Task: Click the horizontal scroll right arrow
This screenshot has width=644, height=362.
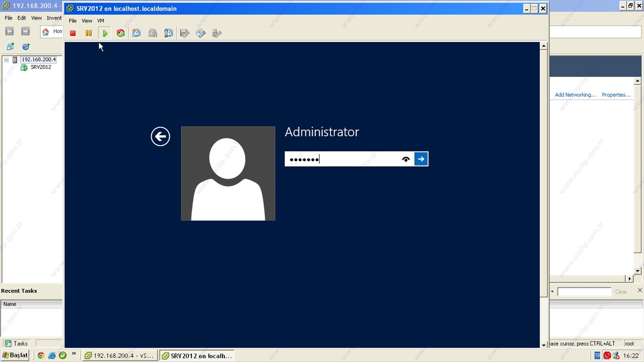Action: pyautogui.click(x=629, y=279)
